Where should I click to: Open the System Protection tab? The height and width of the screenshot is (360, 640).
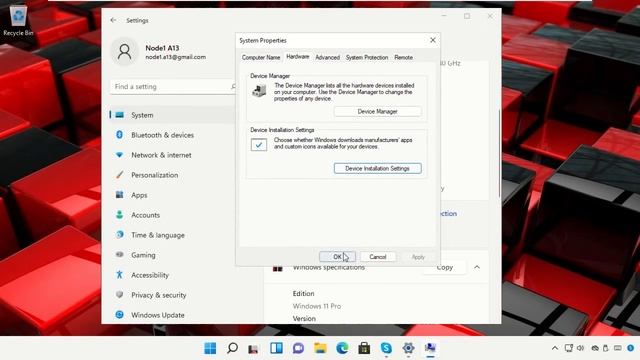tap(367, 58)
